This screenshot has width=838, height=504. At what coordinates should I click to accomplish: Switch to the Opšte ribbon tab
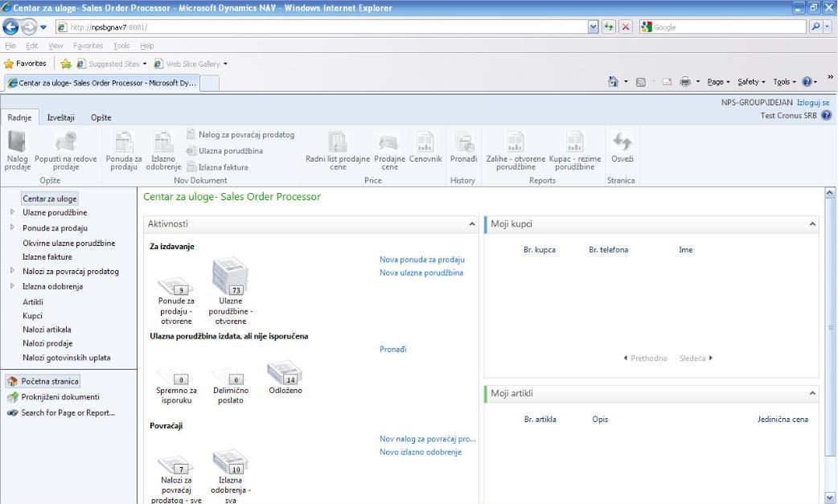coord(101,117)
